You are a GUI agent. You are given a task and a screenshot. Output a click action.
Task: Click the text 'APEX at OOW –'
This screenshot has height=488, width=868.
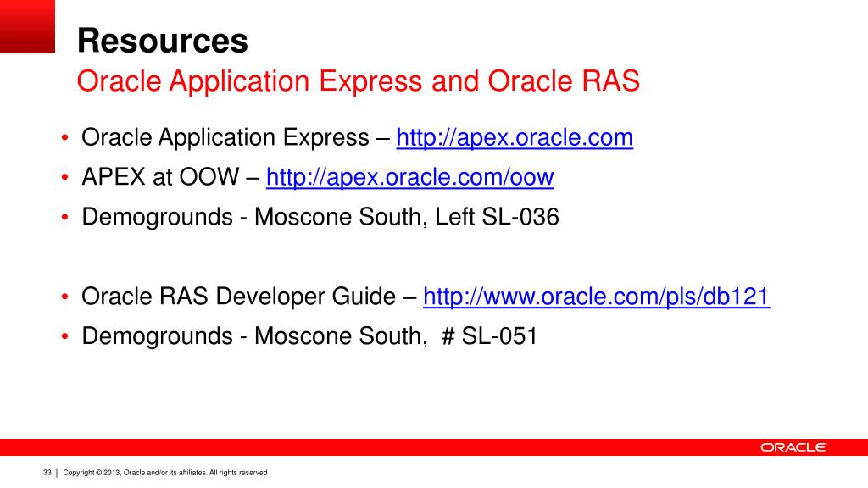171,177
